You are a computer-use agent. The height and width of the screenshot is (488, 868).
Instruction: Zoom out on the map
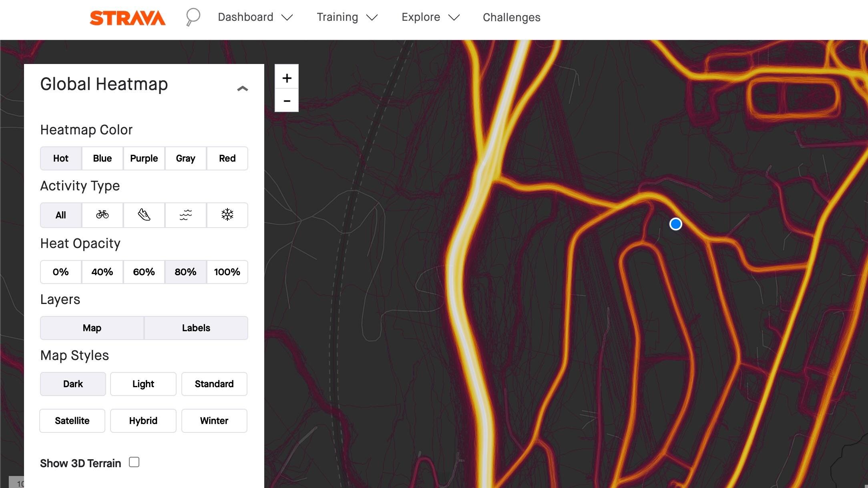click(287, 100)
